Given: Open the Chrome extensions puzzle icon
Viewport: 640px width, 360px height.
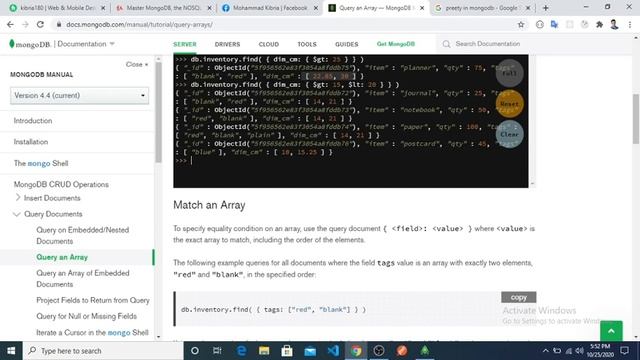Looking at the screenshot, I should coord(599,24).
